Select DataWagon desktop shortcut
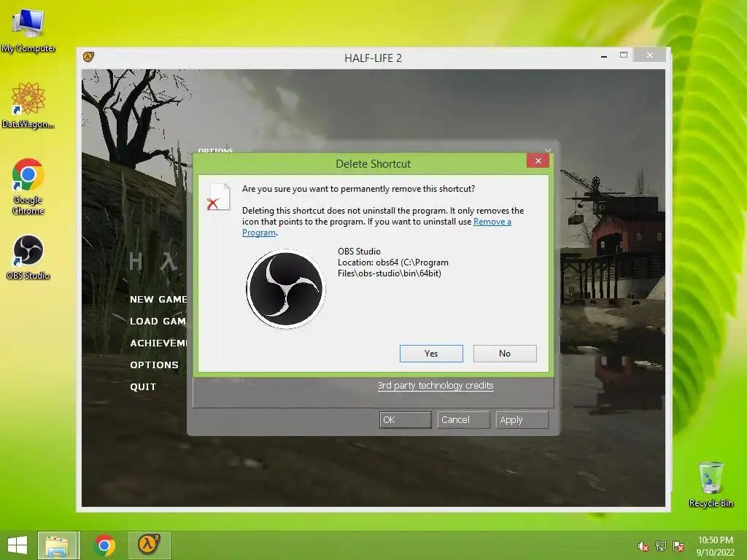Image resolution: width=747 pixels, height=560 pixels. [x=28, y=105]
